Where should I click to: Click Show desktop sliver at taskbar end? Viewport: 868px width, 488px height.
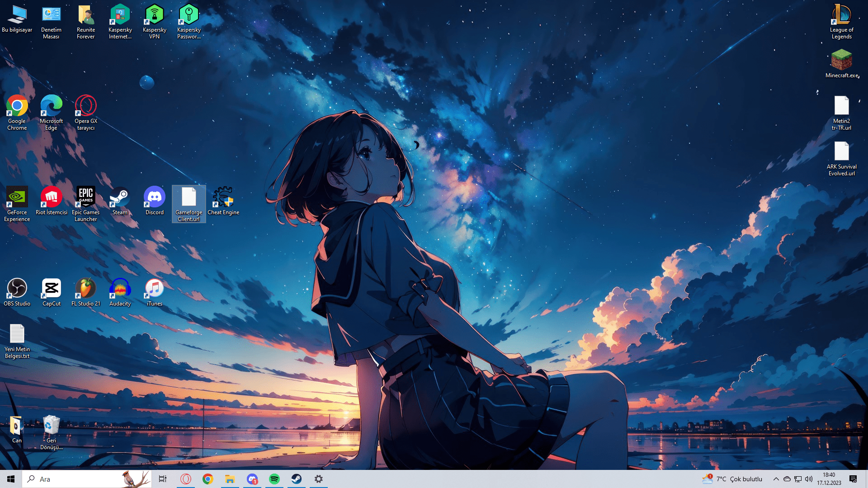866,479
